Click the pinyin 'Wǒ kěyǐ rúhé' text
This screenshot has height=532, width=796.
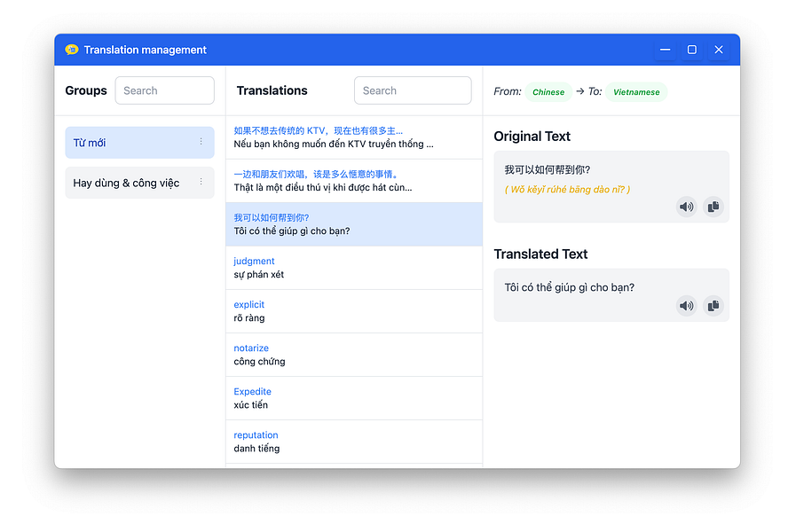point(567,189)
